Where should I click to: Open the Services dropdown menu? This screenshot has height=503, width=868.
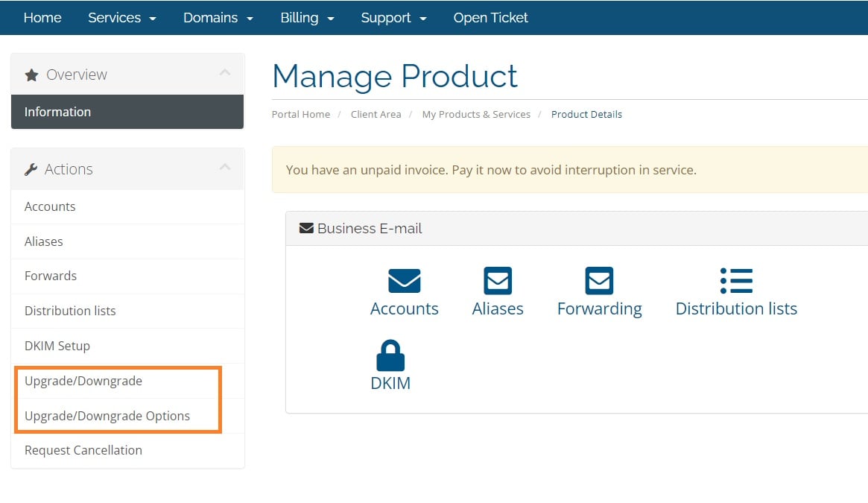122,18
